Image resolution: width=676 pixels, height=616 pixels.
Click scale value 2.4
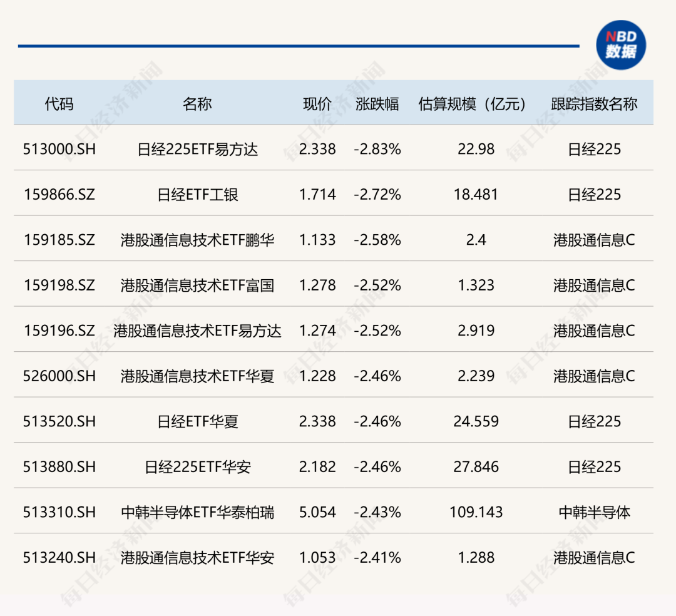476,240
